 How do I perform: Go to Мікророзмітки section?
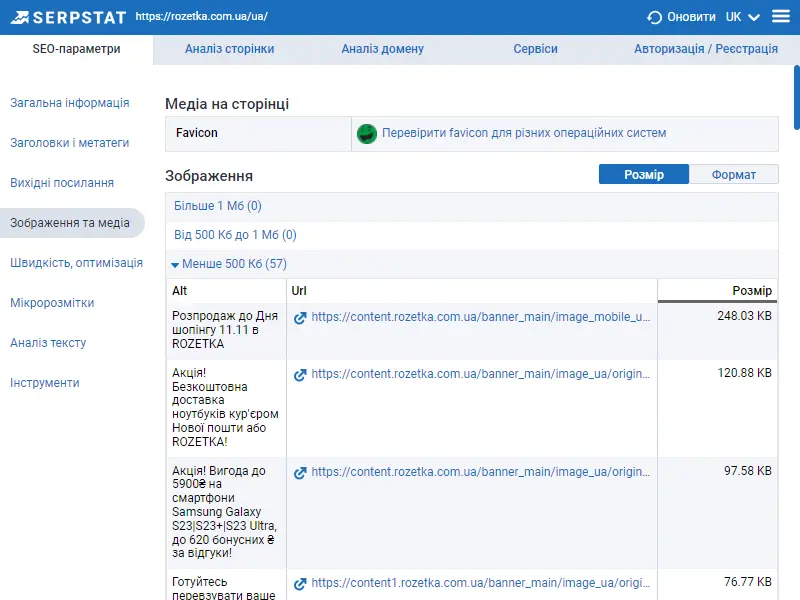(x=52, y=303)
